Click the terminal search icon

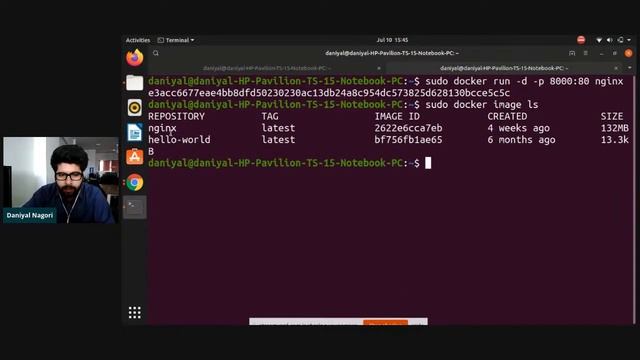156,53
